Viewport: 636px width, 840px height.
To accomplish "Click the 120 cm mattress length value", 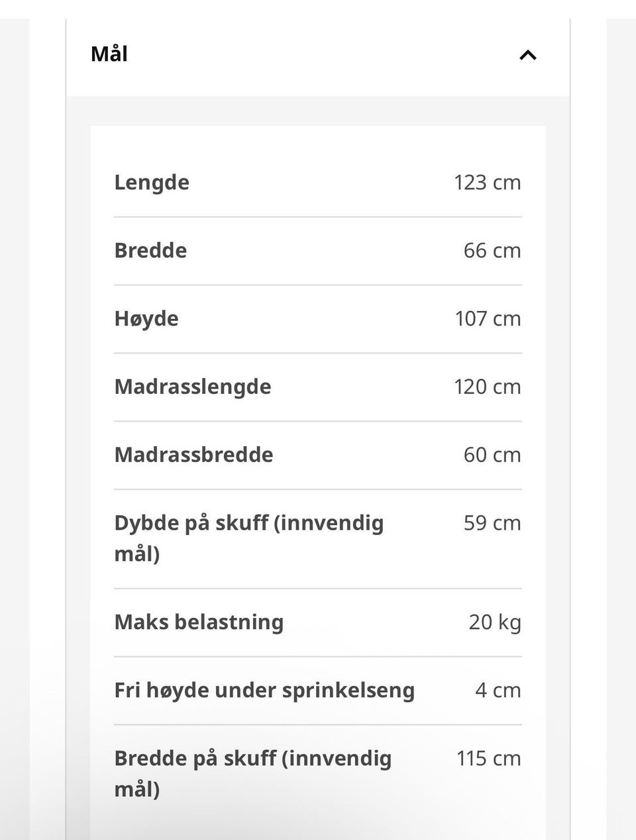I will tap(488, 387).
